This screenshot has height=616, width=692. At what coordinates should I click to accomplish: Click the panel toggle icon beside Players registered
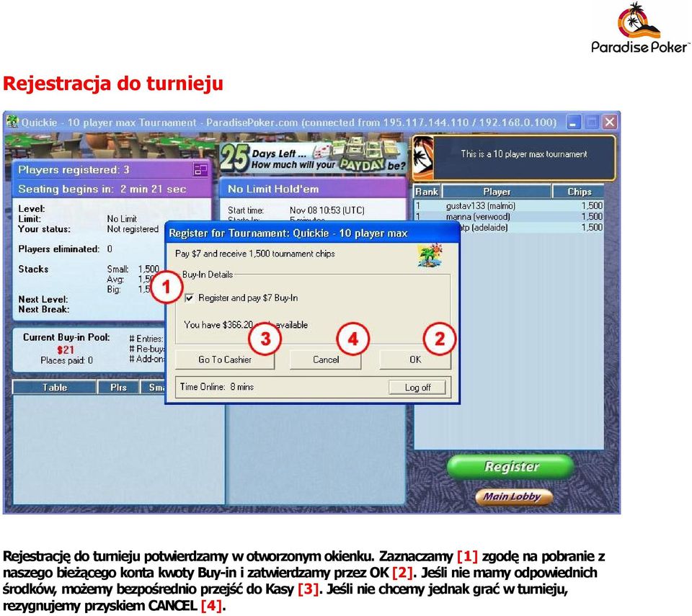tap(200, 169)
